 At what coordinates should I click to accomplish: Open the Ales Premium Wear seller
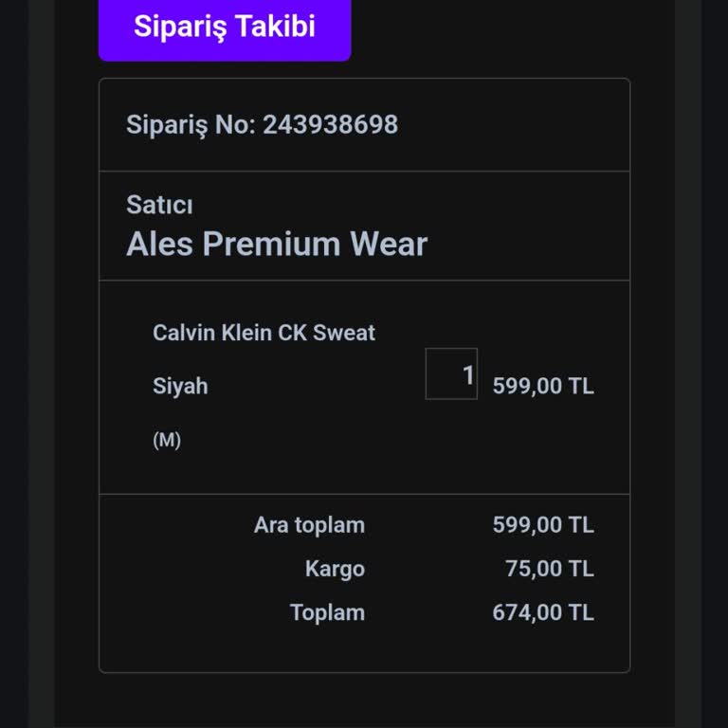[x=277, y=245]
